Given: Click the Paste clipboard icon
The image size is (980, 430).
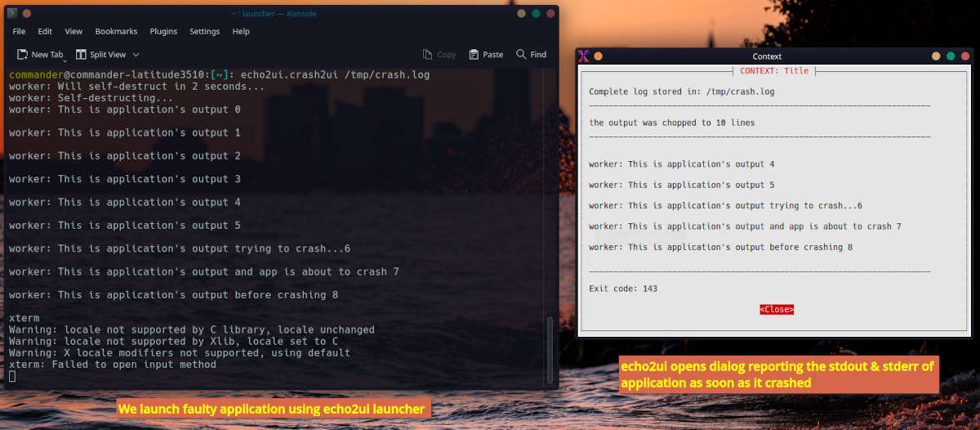Looking at the screenshot, I should click(474, 55).
